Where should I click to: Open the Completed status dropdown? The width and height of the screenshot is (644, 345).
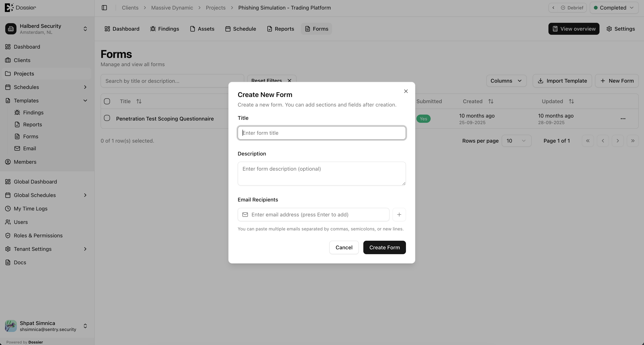pyautogui.click(x=614, y=8)
